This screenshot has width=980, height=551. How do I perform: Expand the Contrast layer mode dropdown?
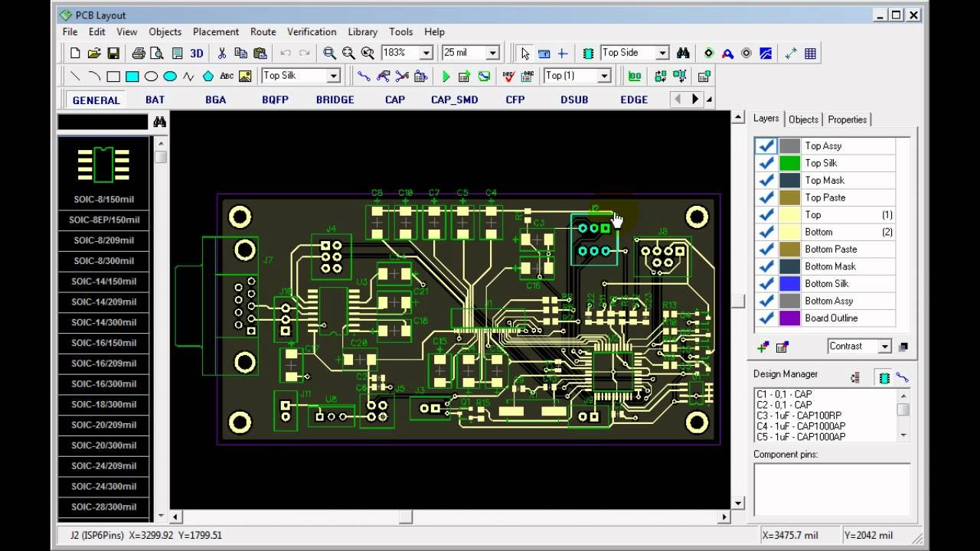click(x=884, y=347)
